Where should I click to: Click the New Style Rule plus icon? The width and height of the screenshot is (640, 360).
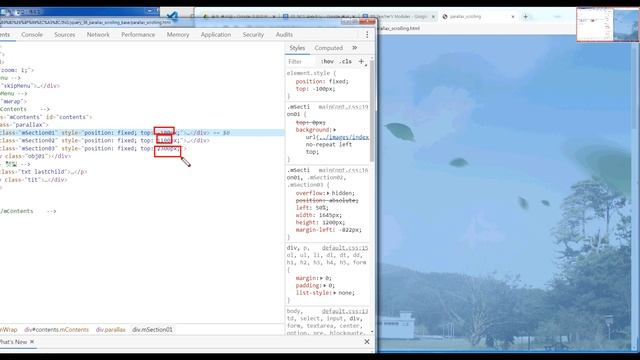[x=361, y=62]
